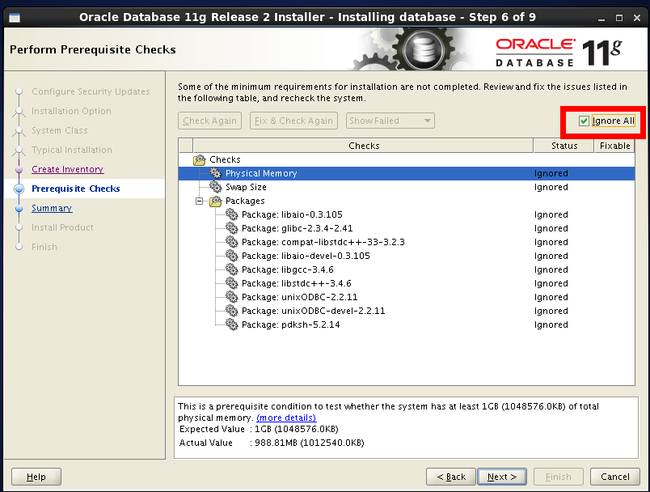Click the Next button
The image size is (650, 492).
click(x=502, y=477)
